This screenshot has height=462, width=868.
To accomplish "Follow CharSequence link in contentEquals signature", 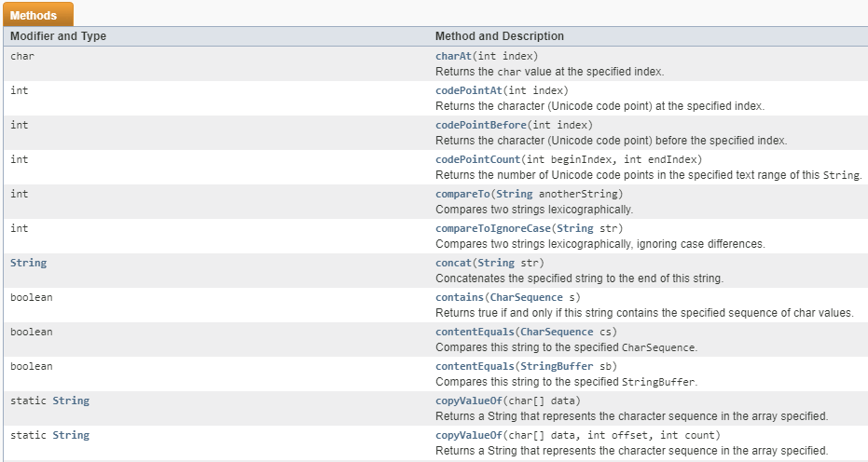I will [x=557, y=332].
